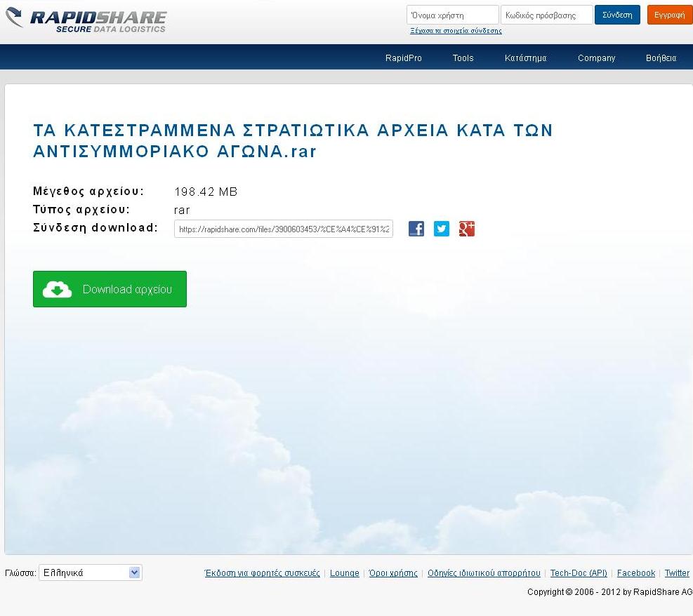Click the Κωδικός πρόσβασης password field
This screenshot has height=616, width=693.
coord(546,15)
